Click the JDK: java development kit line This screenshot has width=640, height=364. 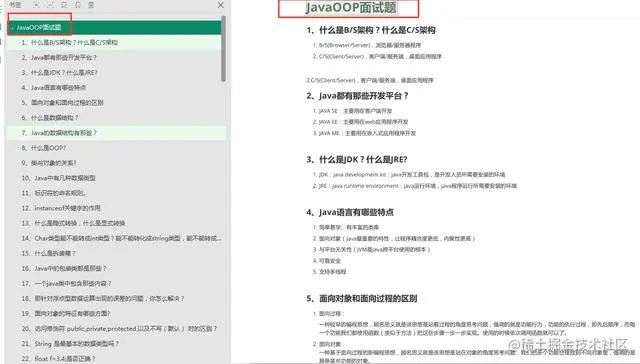[409, 175]
